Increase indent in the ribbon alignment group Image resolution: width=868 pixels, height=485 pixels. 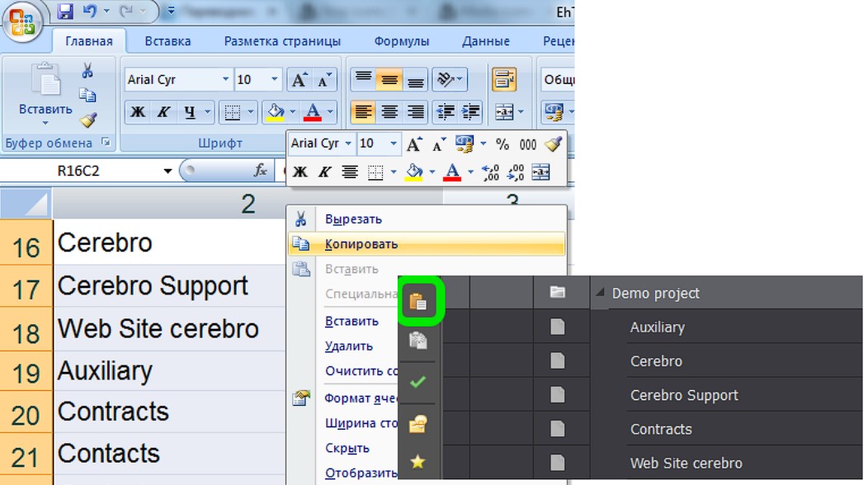pos(470,112)
